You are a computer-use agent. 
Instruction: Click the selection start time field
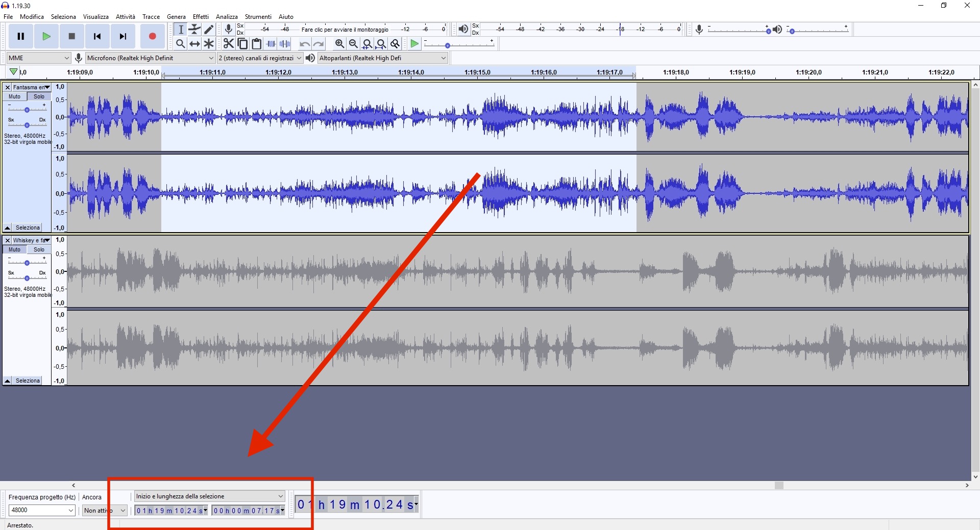click(x=168, y=510)
